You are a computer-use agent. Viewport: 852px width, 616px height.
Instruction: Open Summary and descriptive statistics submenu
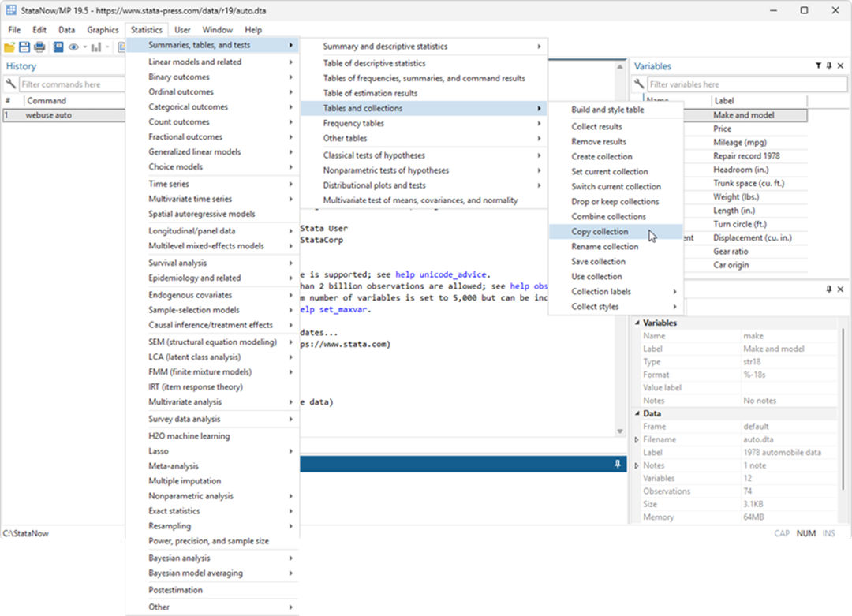[424, 47]
